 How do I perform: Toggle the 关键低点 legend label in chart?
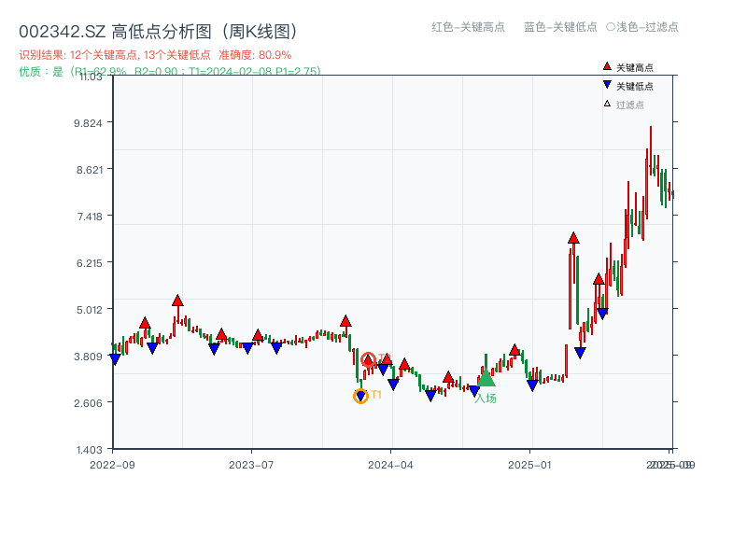[x=635, y=86]
